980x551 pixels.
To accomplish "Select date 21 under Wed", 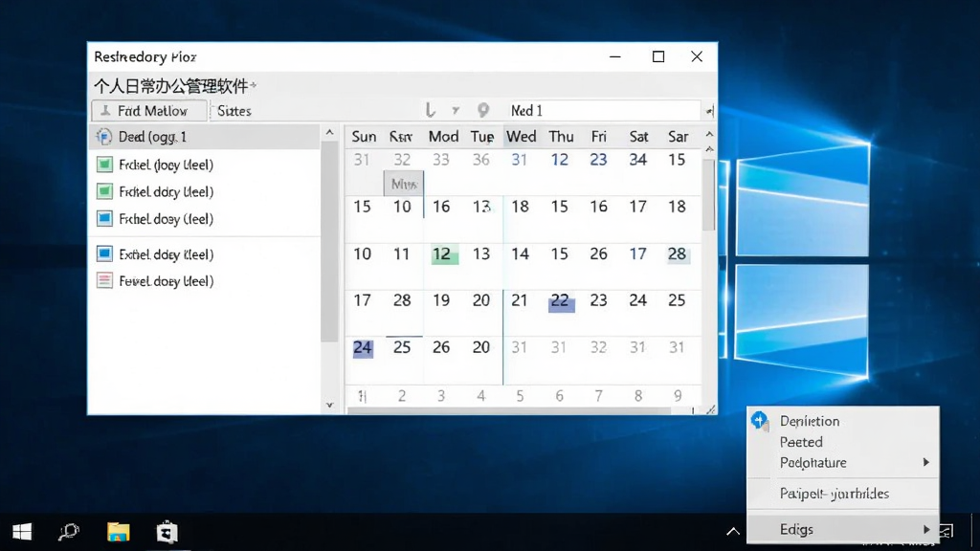I will pos(520,300).
